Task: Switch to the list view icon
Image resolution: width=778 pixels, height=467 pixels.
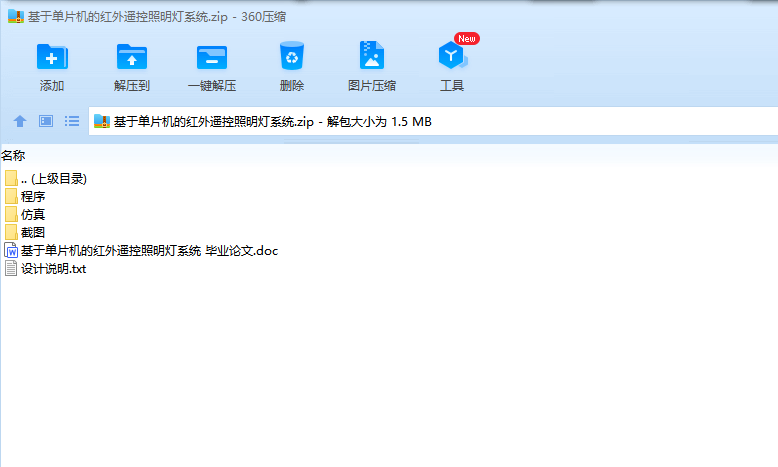Action: 72,121
